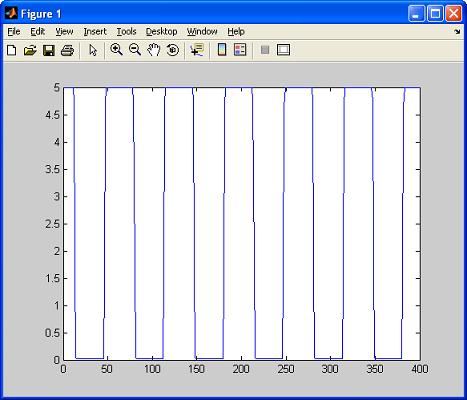Open a file via folder icon
The height and width of the screenshot is (400, 467).
(x=30, y=50)
